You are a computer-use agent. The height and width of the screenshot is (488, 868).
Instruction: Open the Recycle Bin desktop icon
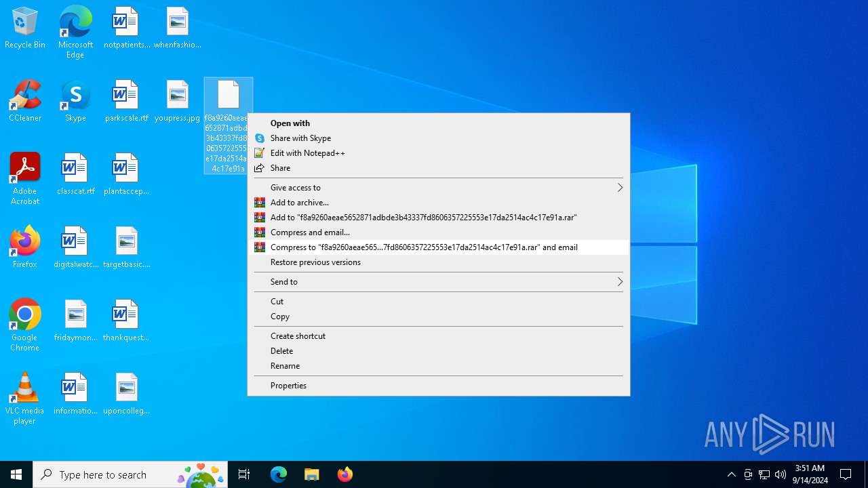25,28
